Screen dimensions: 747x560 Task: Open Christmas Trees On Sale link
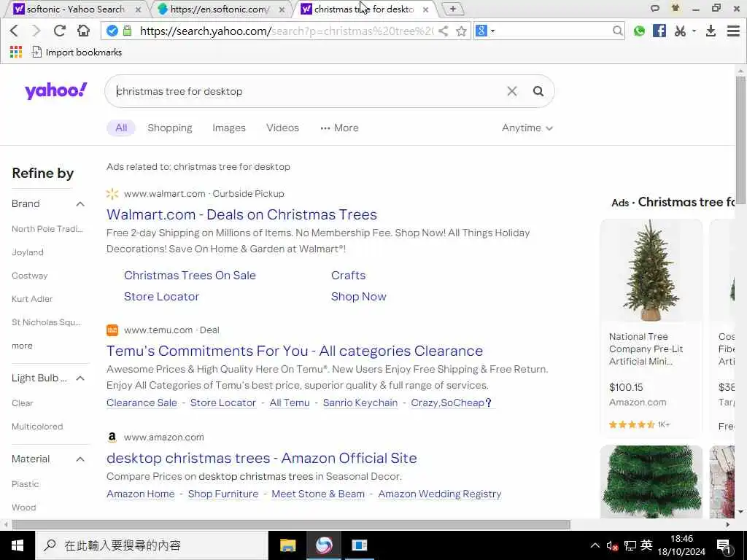point(190,275)
